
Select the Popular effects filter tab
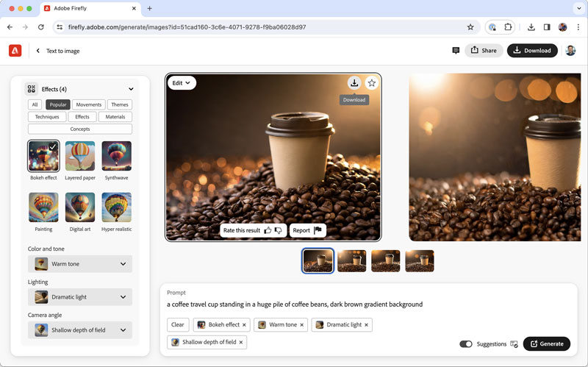coord(58,104)
